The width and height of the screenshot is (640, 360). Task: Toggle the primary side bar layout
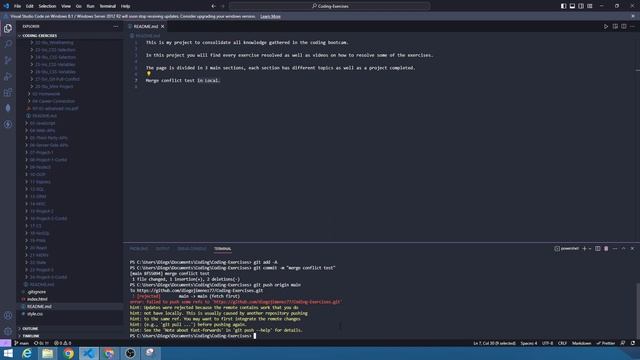point(563,6)
